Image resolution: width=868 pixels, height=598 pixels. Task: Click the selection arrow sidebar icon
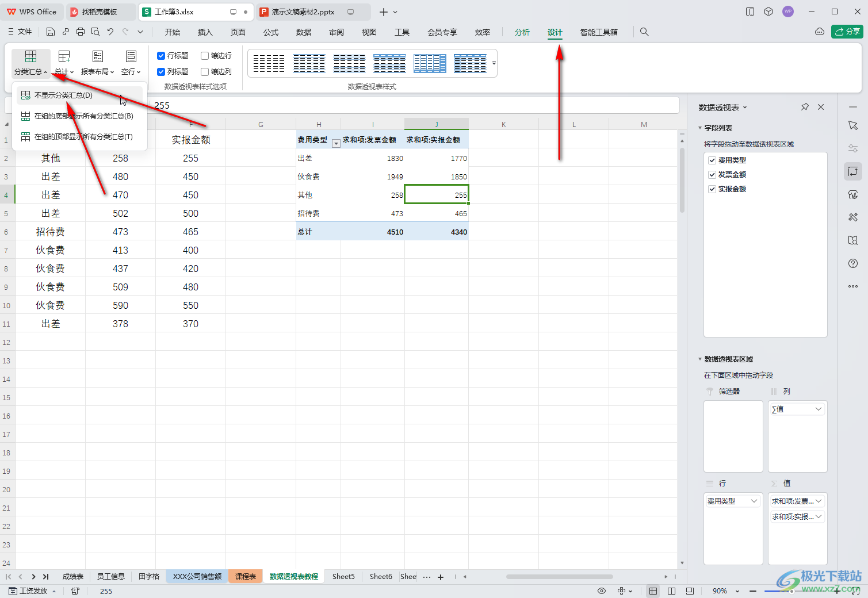[x=853, y=125]
